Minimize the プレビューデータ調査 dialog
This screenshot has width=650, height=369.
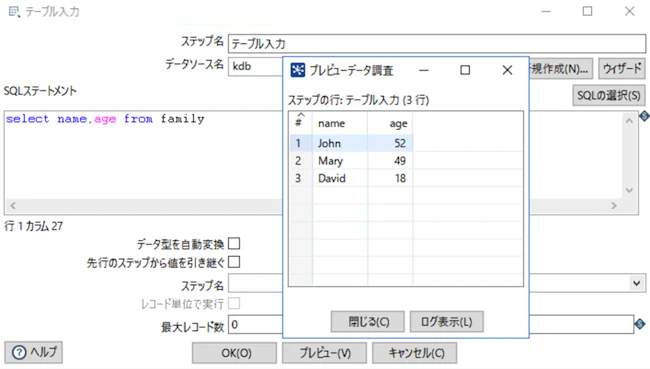pos(424,70)
